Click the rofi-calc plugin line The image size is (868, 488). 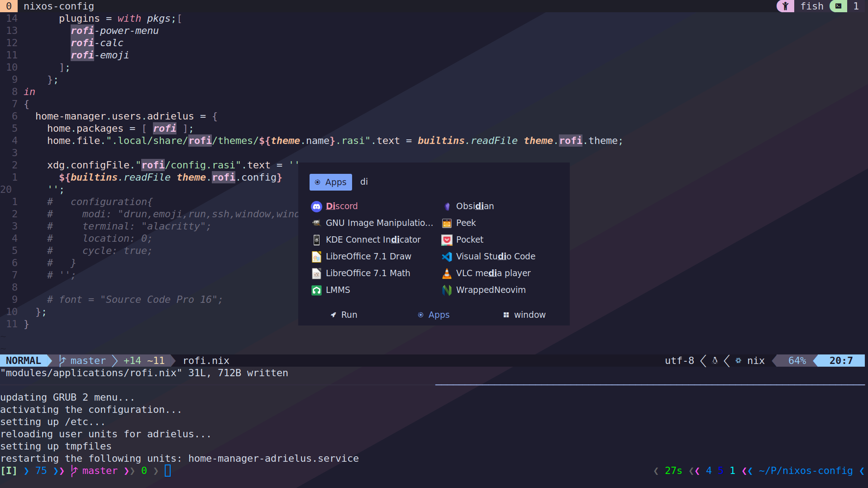pyautogui.click(x=97, y=43)
